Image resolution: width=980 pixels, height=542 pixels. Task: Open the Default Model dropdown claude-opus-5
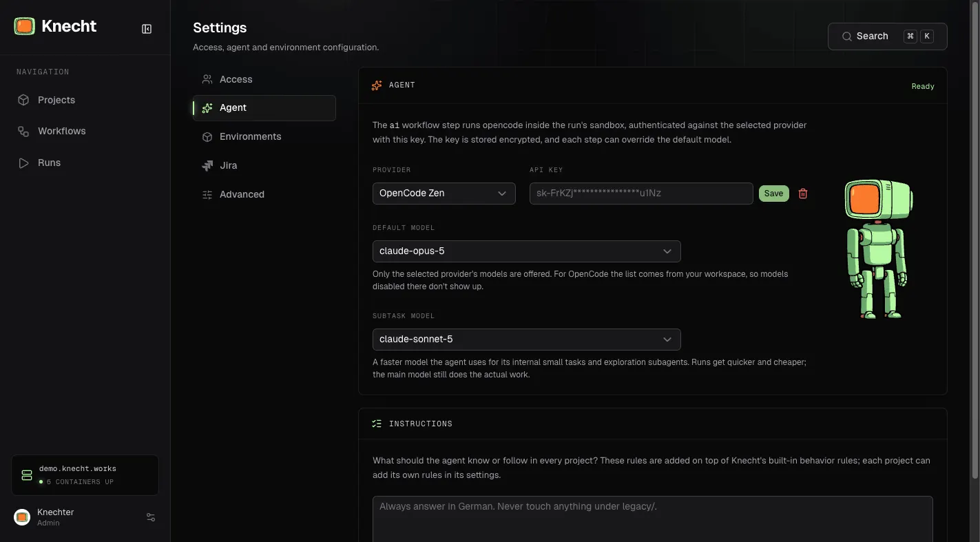point(527,251)
